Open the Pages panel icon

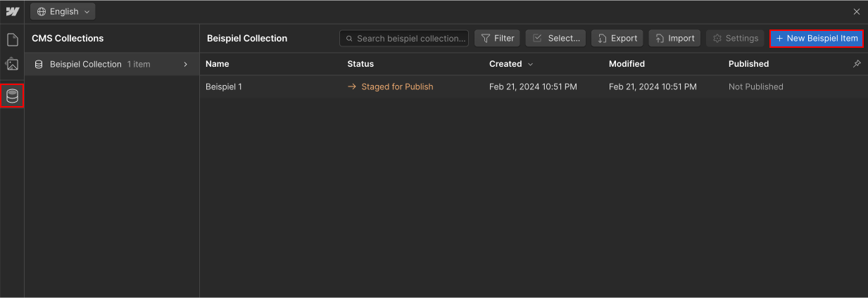click(12, 39)
